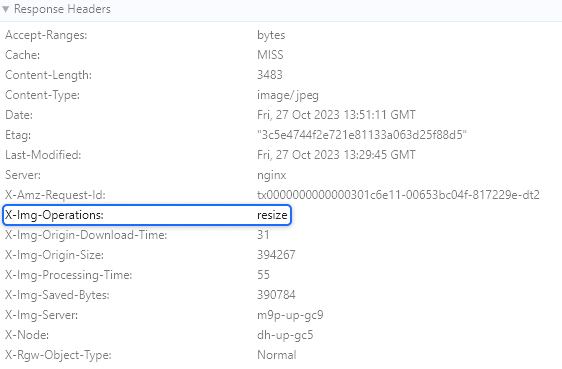Screen dimensions: 562x369
Task: Select the resize operations value
Action: coord(272,215)
